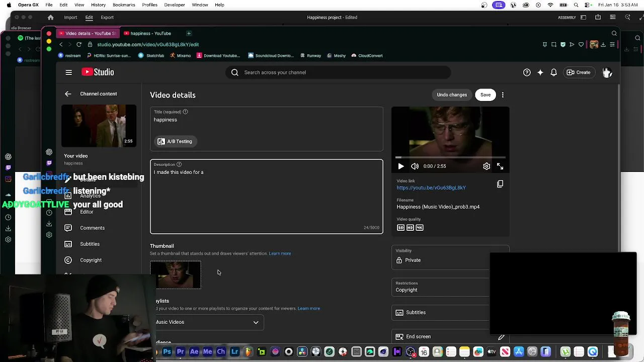Click Undo changes
The image size is (644, 362).
pyautogui.click(x=452, y=95)
